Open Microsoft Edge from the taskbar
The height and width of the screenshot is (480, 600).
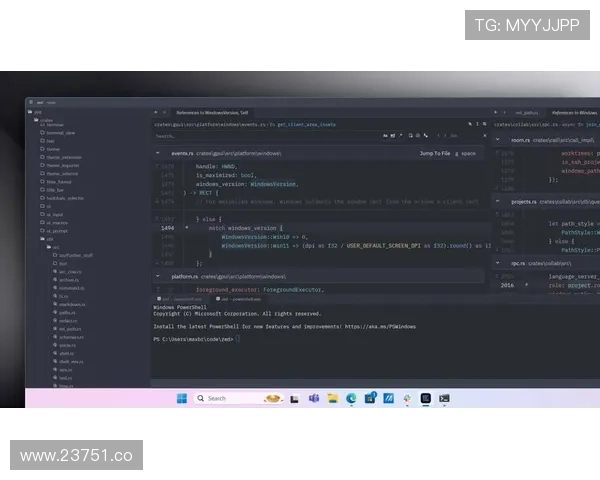[352, 398]
